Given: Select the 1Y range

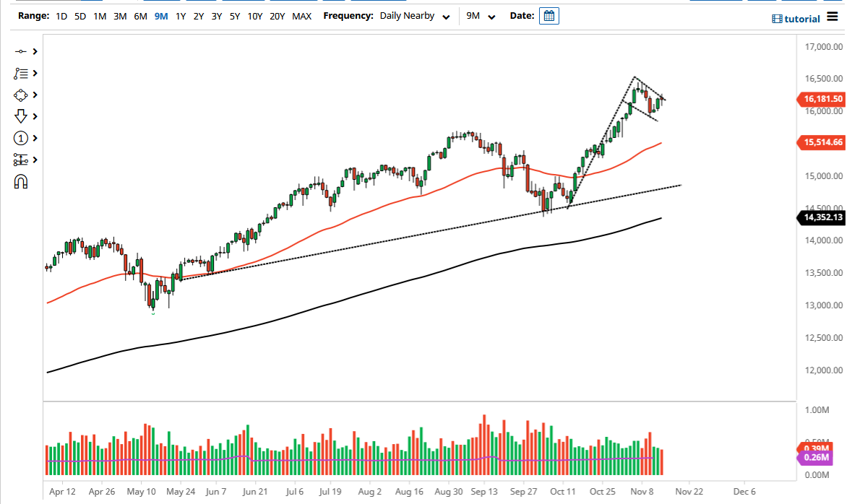Looking at the screenshot, I should [x=180, y=15].
